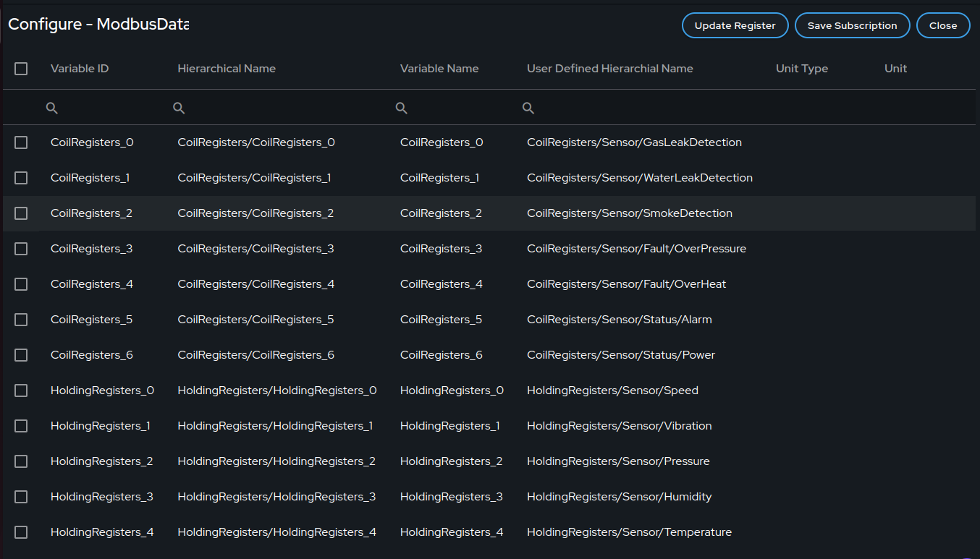Enable the HoldingRegisters_4 row checkbox

(21, 532)
